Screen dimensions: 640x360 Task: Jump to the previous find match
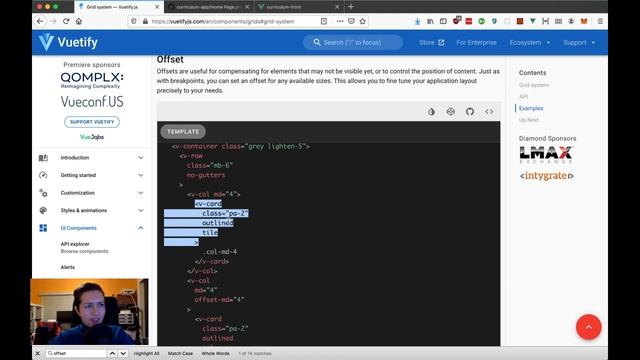[x=112, y=353]
